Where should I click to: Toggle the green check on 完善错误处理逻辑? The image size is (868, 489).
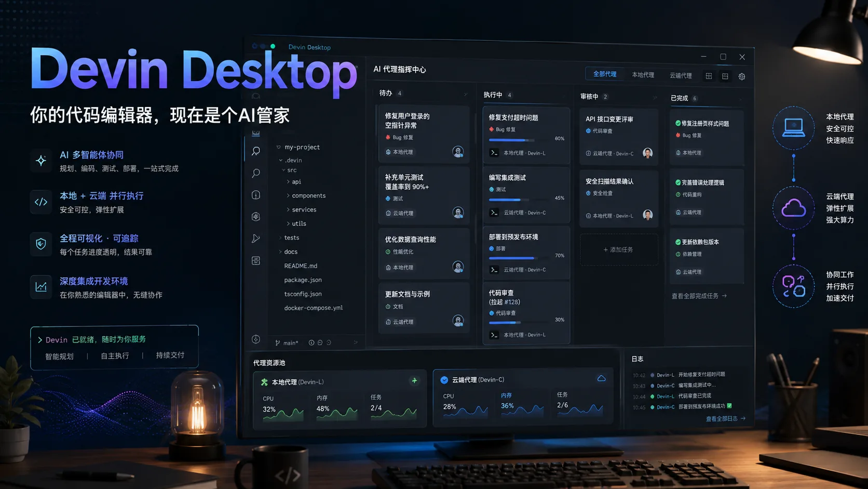[678, 182]
